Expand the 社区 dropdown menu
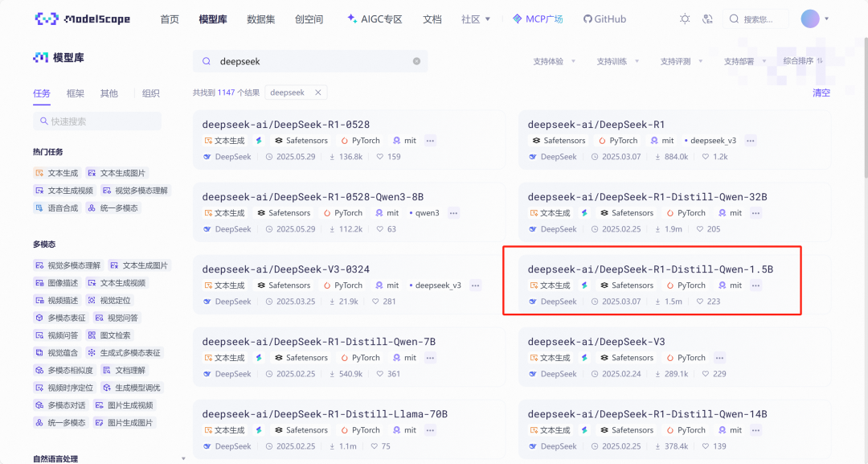Image resolution: width=868 pixels, height=464 pixels. coord(476,19)
